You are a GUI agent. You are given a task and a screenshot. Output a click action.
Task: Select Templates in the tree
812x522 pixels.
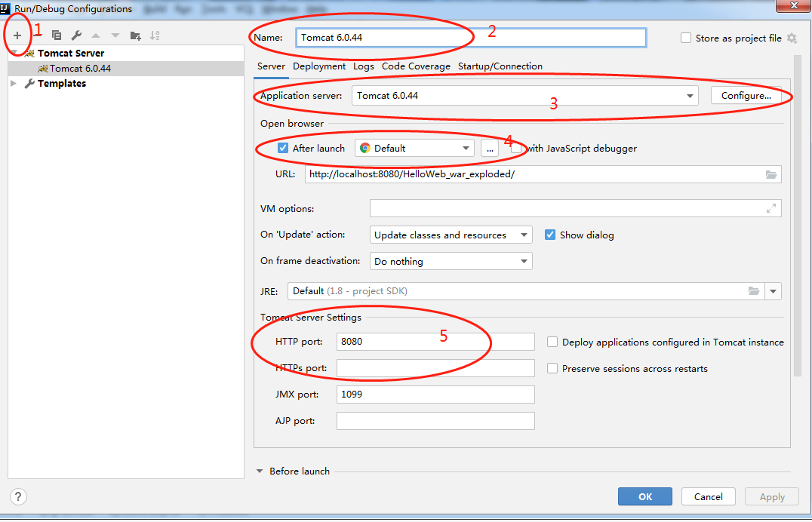[62, 84]
